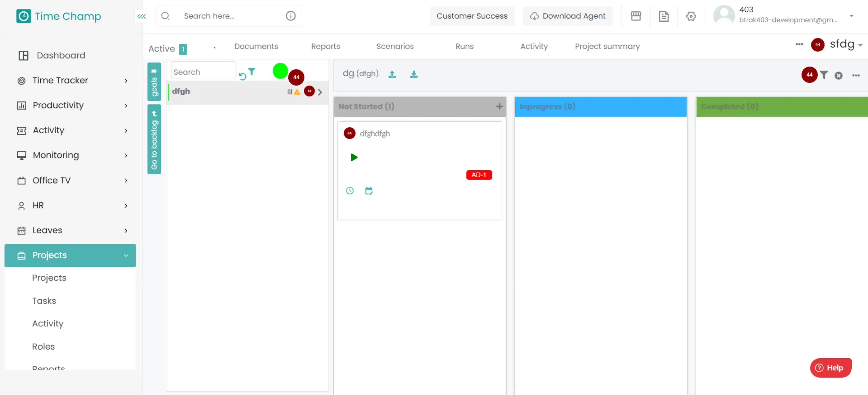Collapse the sidebar with double-chevron icon
The height and width of the screenshot is (395, 868).
pyautogui.click(x=142, y=16)
